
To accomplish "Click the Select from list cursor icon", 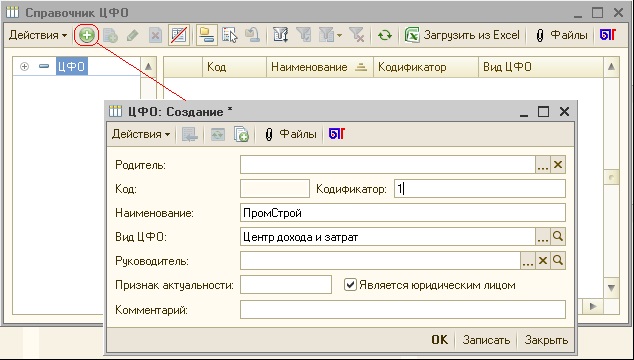I will pos(230,36).
